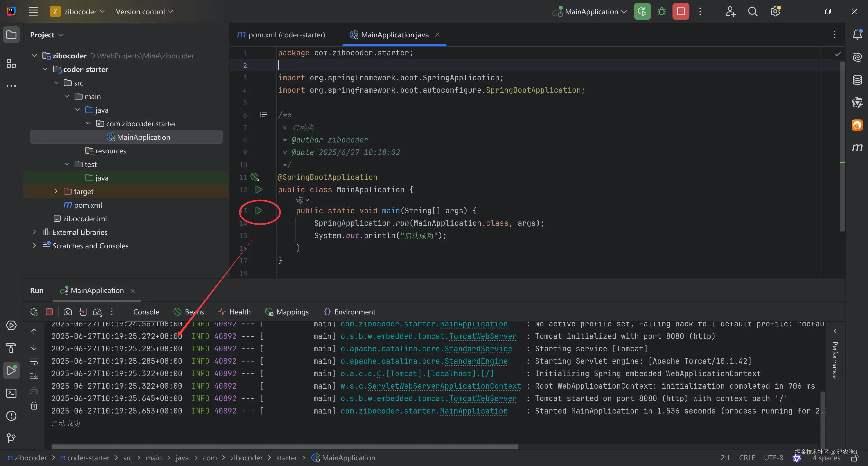Clear console output with trash icon
The width and height of the screenshot is (868, 466).
point(34,406)
